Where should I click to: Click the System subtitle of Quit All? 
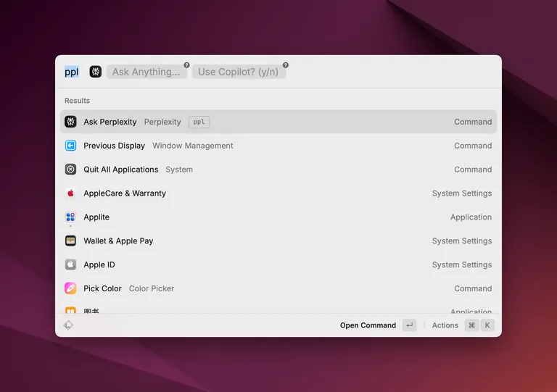point(179,170)
